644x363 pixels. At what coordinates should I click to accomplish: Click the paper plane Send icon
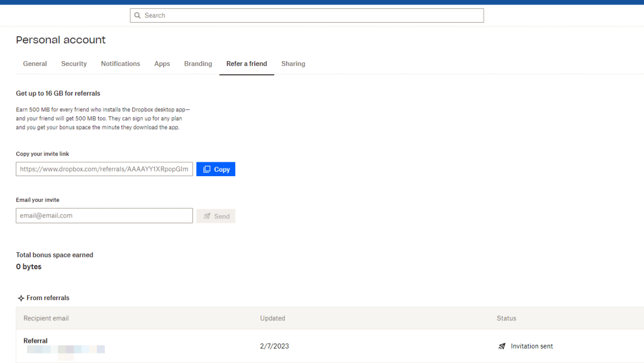(x=208, y=215)
